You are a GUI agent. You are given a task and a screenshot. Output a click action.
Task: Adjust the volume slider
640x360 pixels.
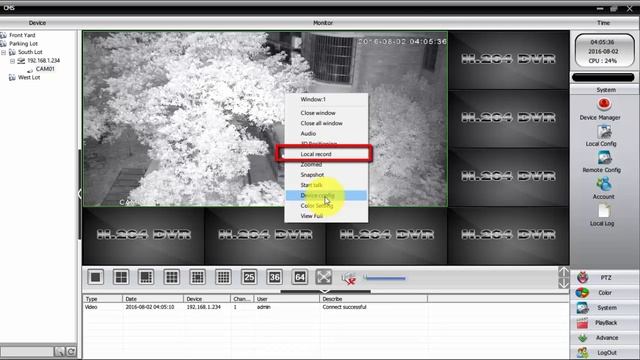[384, 278]
